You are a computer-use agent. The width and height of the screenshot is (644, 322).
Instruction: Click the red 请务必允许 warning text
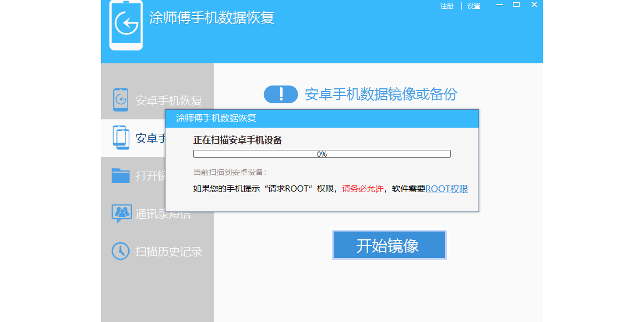[x=362, y=189]
